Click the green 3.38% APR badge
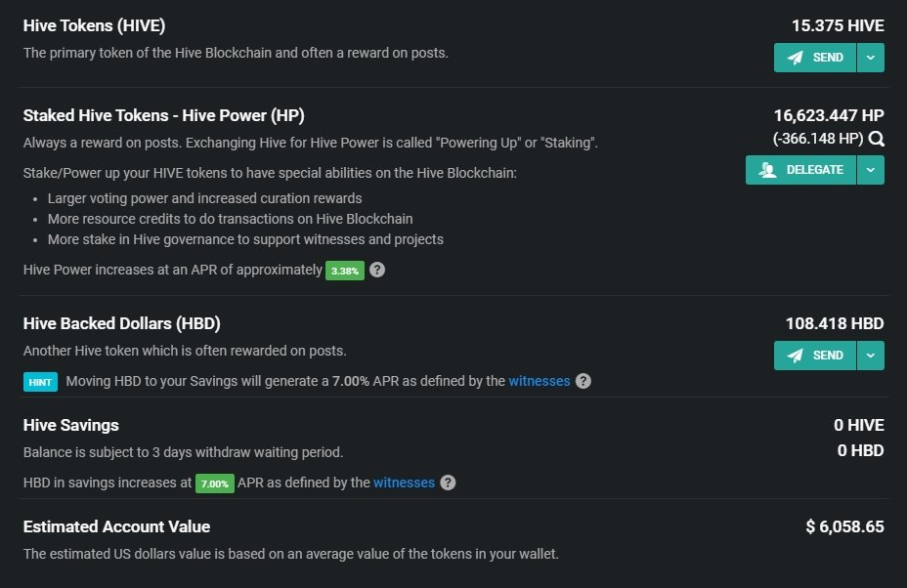Image resolution: width=907 pixels, height=588 pixels. (x=345, y=271)
